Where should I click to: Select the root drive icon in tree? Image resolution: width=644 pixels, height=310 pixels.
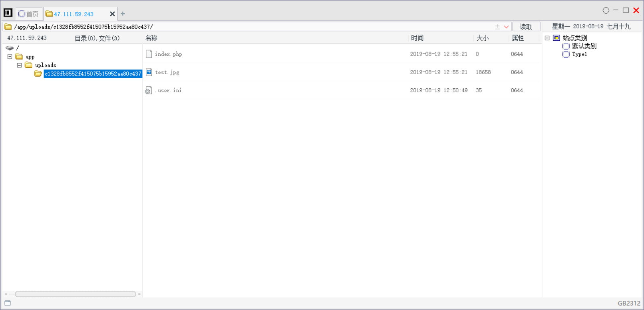point(10,48)
